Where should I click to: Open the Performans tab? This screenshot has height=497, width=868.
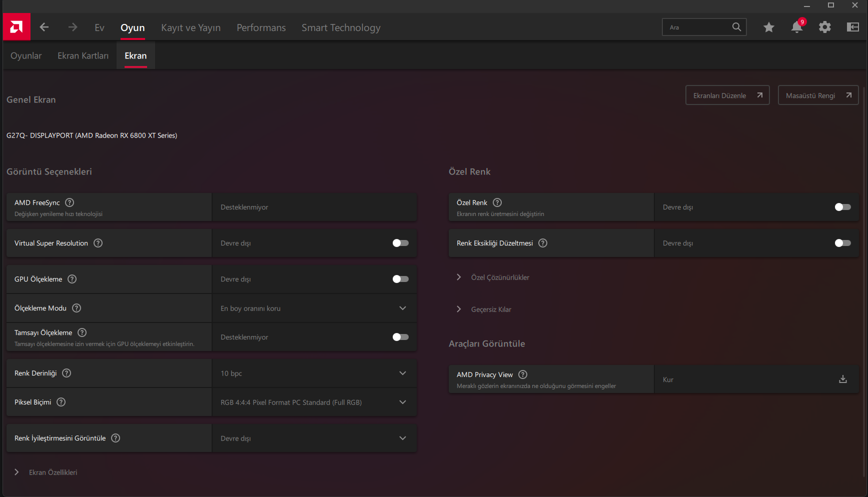pyautogui.click(x=261, y=27)
